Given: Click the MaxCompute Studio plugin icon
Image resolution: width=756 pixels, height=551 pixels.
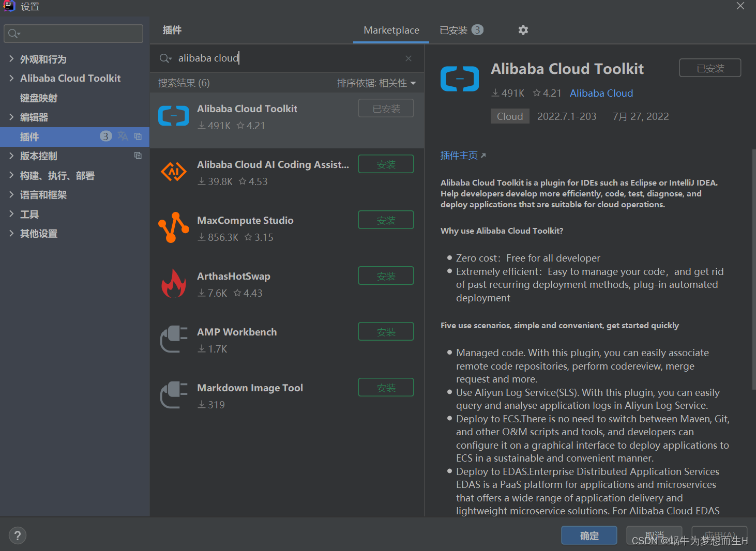Looking at the screenshot, I should [174, 227].
